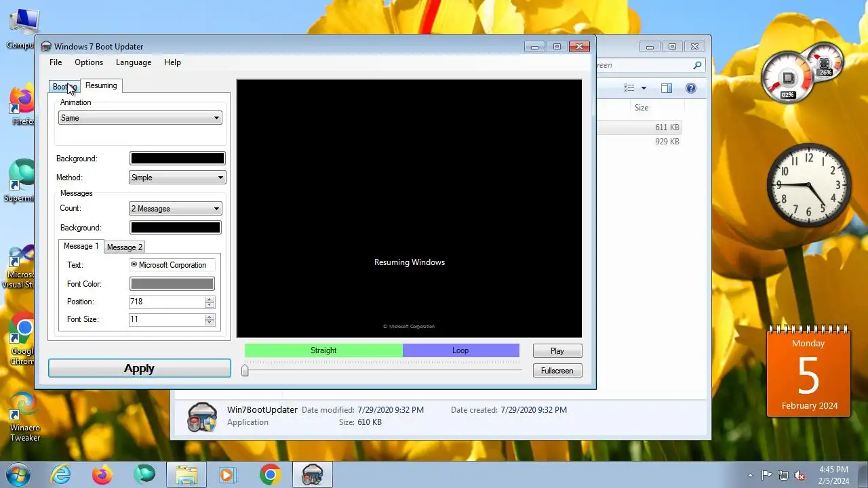Click the Action Center flag tray icon
Viewport: 868px width, 488px height.
[767, 475]
